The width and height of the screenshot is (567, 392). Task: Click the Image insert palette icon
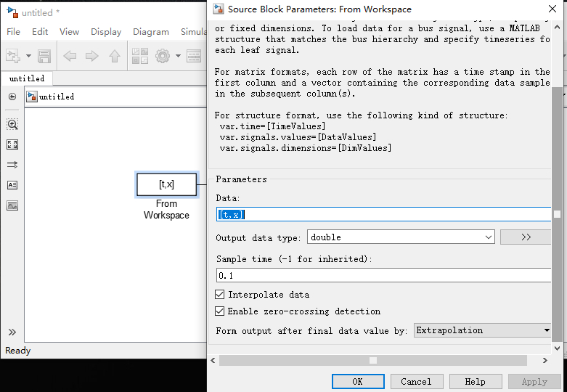(x=12, y=205)
